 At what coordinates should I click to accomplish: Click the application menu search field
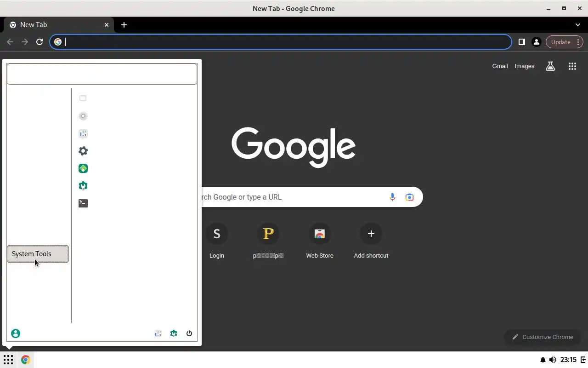[102, 74]
